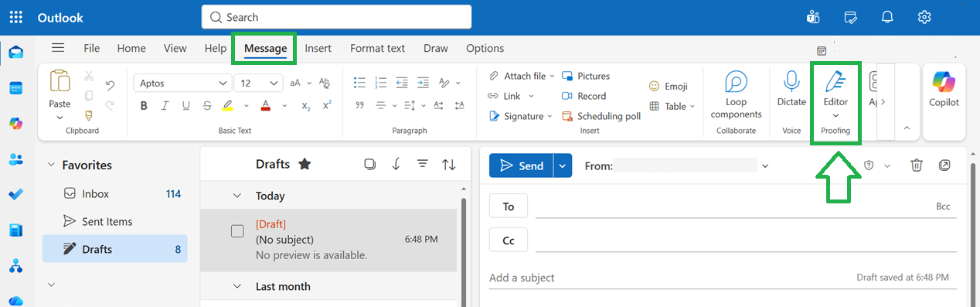Switch to the Home tab
The image size is (980, 307).
coord(131,48)
